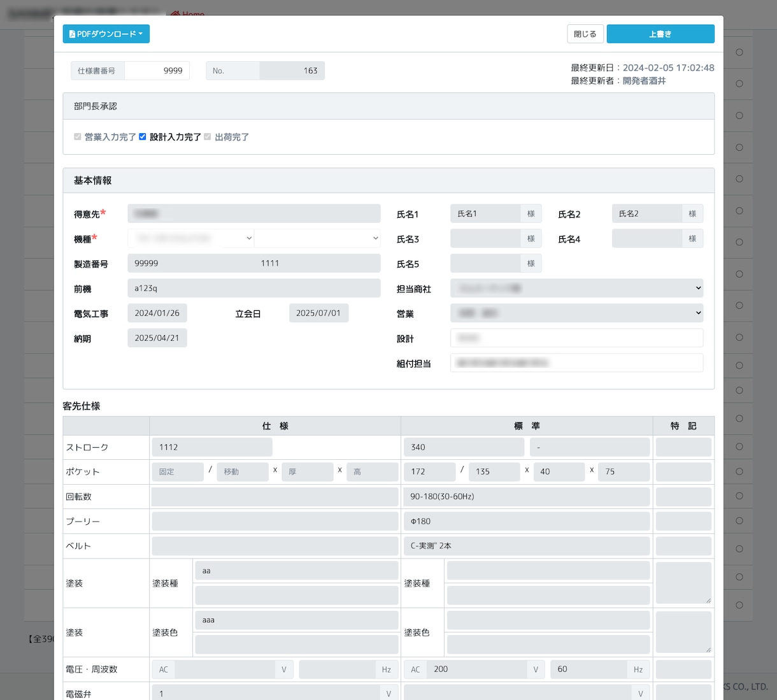The width and height of the screenshot is (777, 700).
Task: Click the プーリー 標準 field Φ180
Action: (x=527, y=522)
